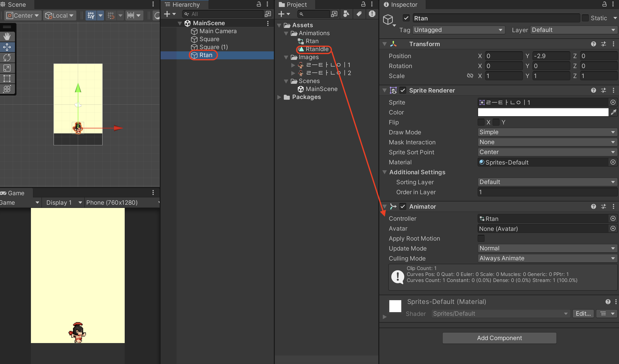Image resolution: width=619 pixels, height=364 pixels.
Task: Click the Add Component button
Action: pos(499,338)
